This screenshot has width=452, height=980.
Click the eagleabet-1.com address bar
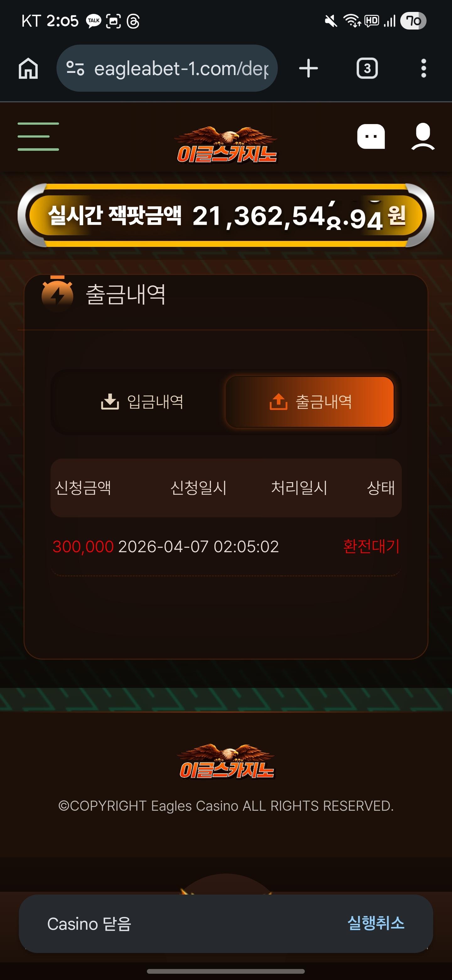167,68
